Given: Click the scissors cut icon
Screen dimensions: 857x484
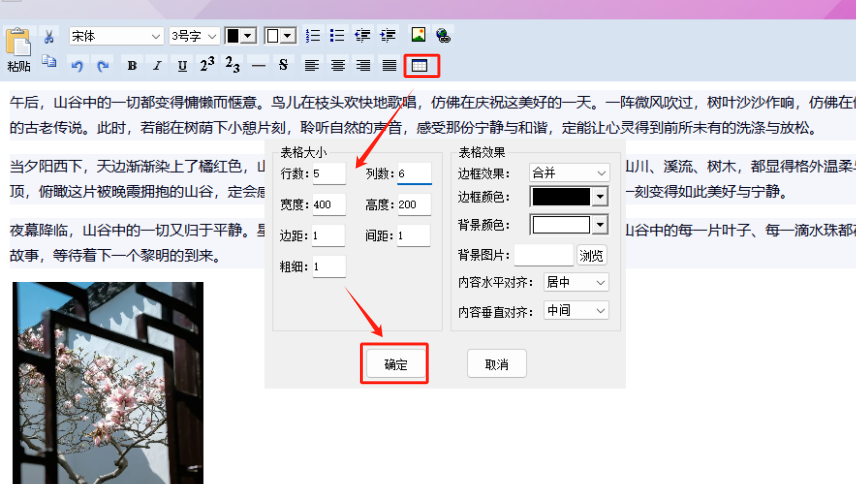Looking at the screenshot, I should (49, 37).
